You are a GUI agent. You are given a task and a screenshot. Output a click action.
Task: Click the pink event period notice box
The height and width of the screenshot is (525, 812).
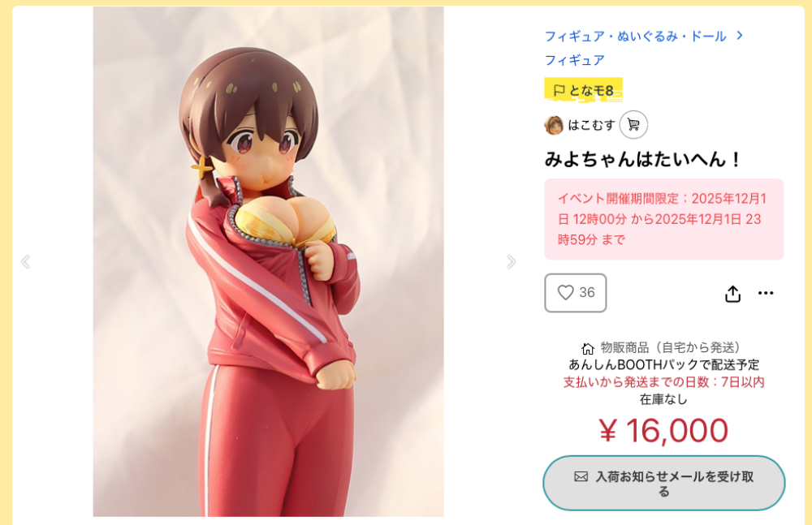click(x=664, y=219)
